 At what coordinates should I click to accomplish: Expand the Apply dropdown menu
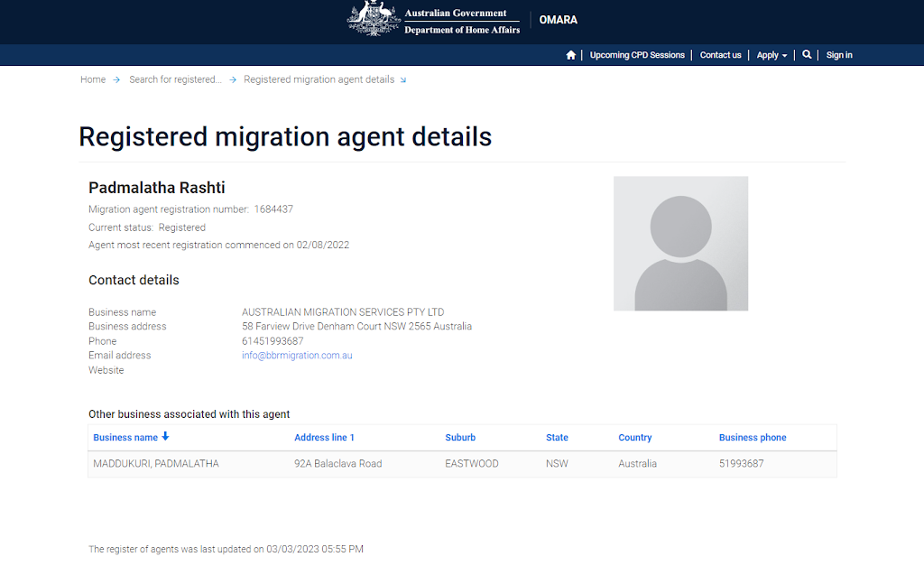click(x=772, y=55)
